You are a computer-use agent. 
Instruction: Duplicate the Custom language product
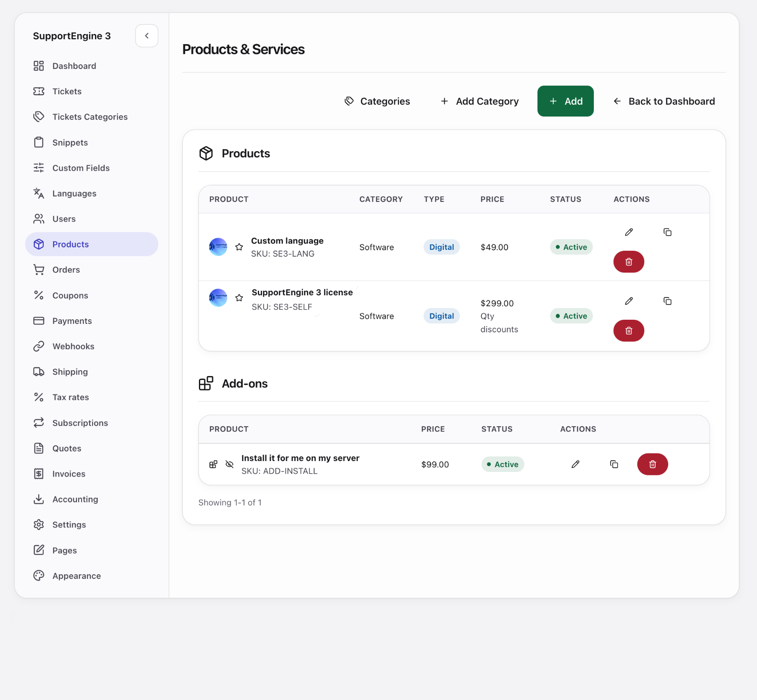tap(667, 232)
